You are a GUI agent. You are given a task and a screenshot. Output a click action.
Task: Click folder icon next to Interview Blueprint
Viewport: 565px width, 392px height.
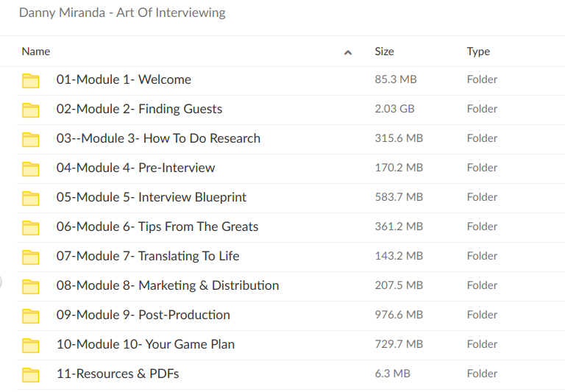[x=30, y=198]
